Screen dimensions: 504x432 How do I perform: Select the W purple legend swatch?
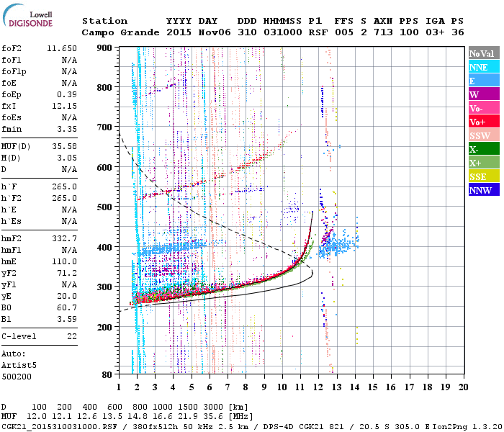tap(484, 94)
